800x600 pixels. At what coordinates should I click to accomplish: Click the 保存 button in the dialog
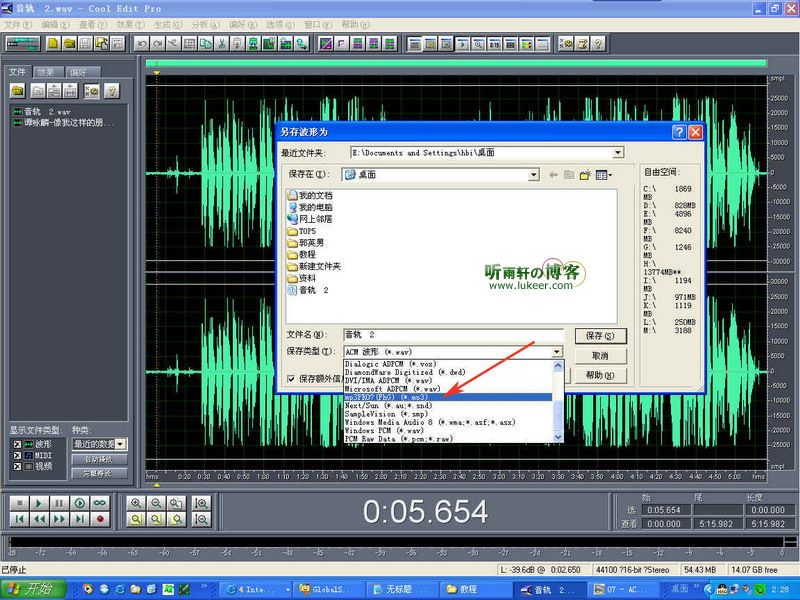[600, 336]
